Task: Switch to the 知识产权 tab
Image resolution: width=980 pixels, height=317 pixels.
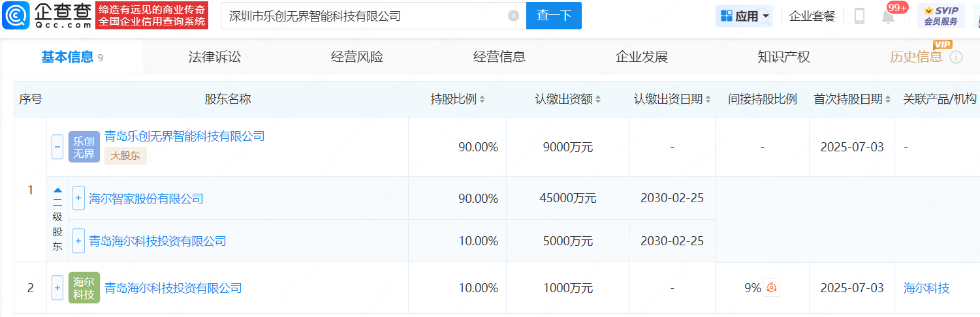Action: point(784,57)
